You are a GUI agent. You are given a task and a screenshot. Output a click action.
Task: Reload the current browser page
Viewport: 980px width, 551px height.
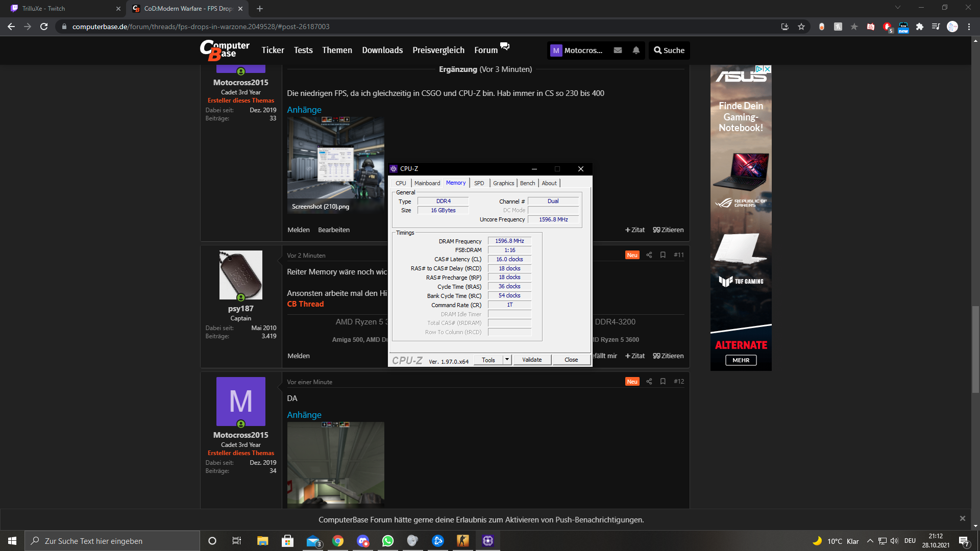point(44,27)
